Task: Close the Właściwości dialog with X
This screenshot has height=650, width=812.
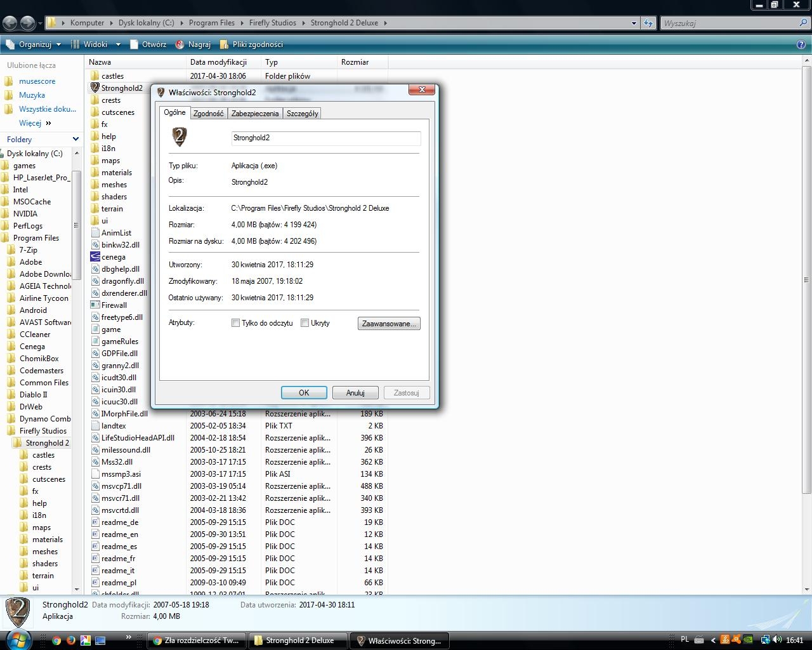Action: coord(422,90)
